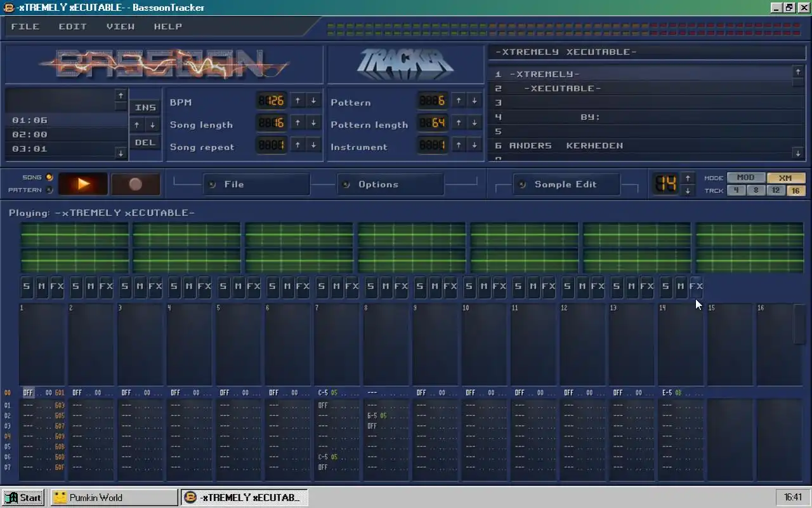Solo track 3 with its S button
812x508 pixels.
(125, 286)
